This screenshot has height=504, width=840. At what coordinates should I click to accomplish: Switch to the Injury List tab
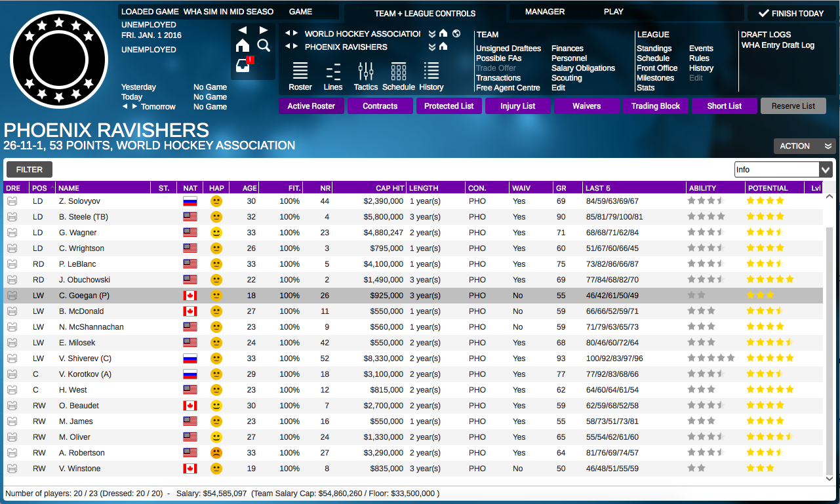coord(517,106)
